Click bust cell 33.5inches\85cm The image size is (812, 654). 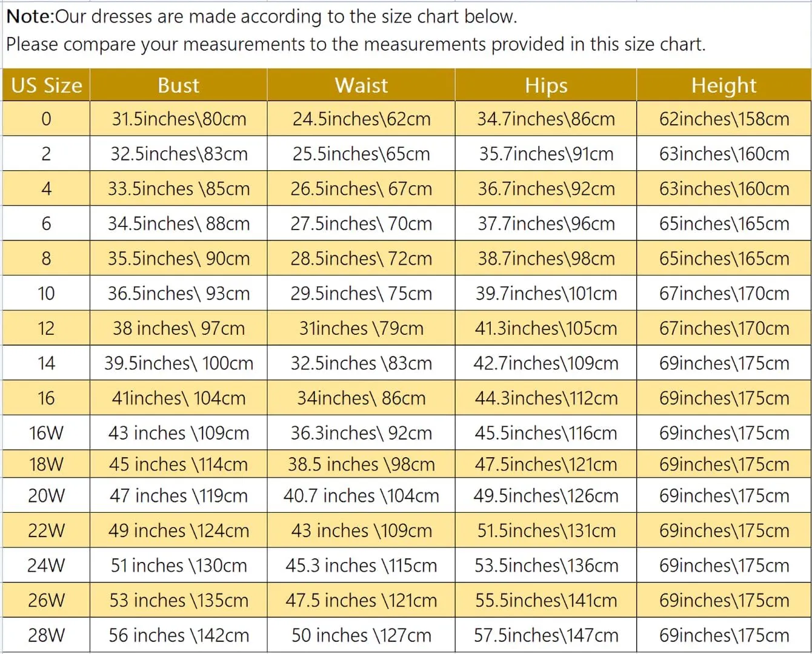[x=179, y=189]
